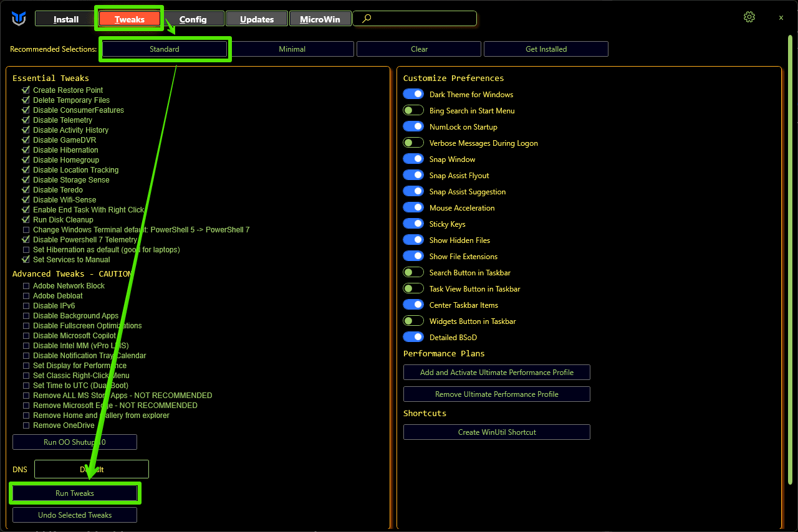Enable Verbose Messages During Logon toggle
Screen dimensions: 798x532
413,143
